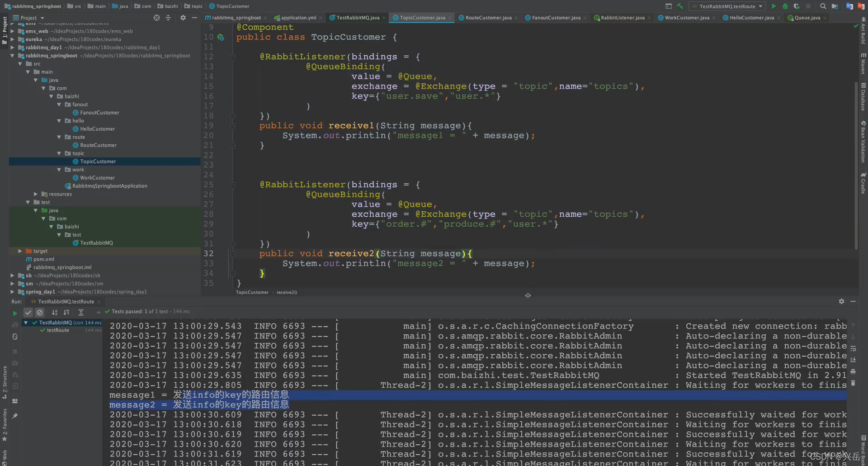Toggle Gradle tool window
This screenshot has width=868, height=466.
pyautogui.click(x=863, y=183)
